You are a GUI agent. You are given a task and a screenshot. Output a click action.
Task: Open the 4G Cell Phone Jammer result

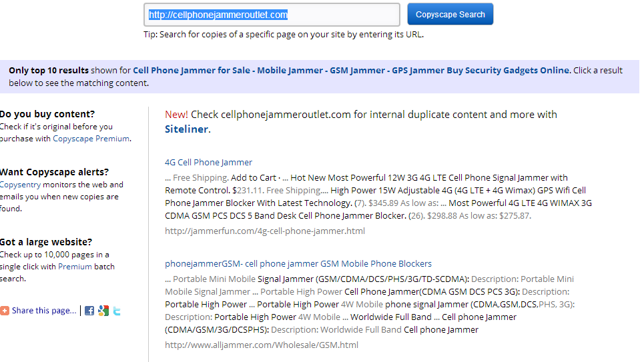(208, 162)
